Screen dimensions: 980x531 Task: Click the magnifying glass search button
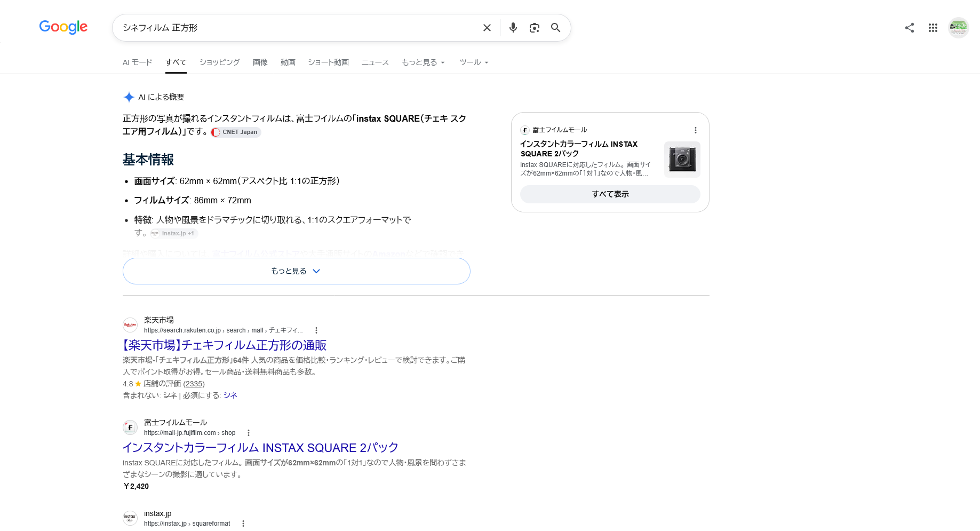[555, 28]
